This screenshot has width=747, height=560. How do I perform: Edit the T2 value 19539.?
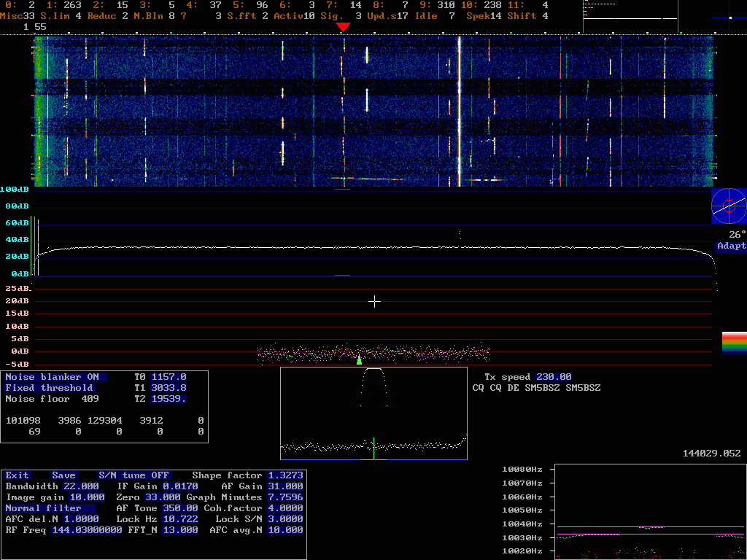click(x=169, y=399)
